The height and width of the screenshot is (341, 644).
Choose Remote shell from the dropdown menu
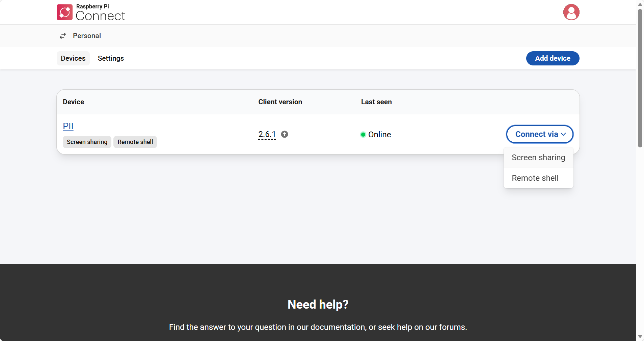coord(535,178)
